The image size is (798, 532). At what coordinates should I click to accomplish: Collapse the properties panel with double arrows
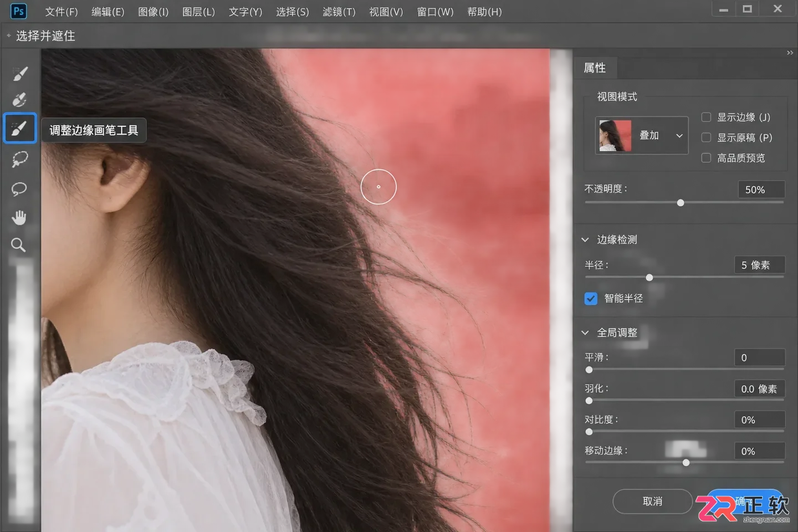point(790,53)
